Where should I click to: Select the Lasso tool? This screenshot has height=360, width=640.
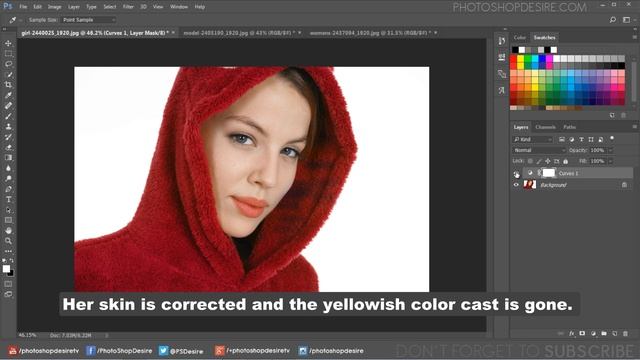pyautogui.click(x=8, y=64)
